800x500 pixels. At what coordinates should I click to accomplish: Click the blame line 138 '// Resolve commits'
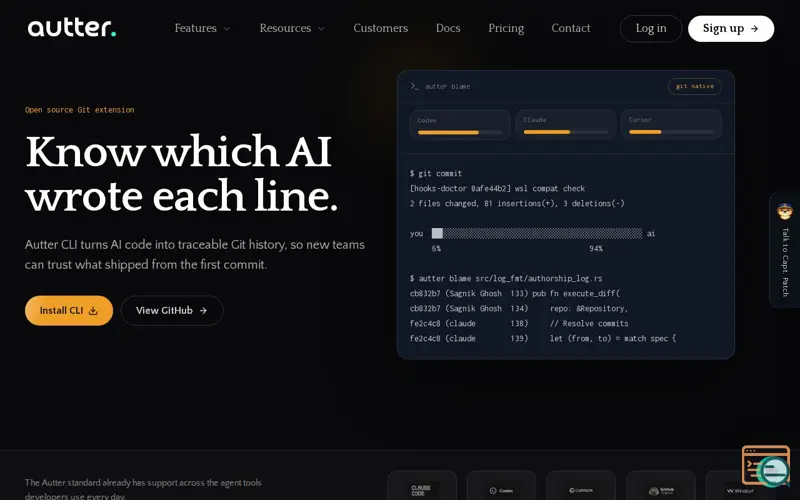519,323
